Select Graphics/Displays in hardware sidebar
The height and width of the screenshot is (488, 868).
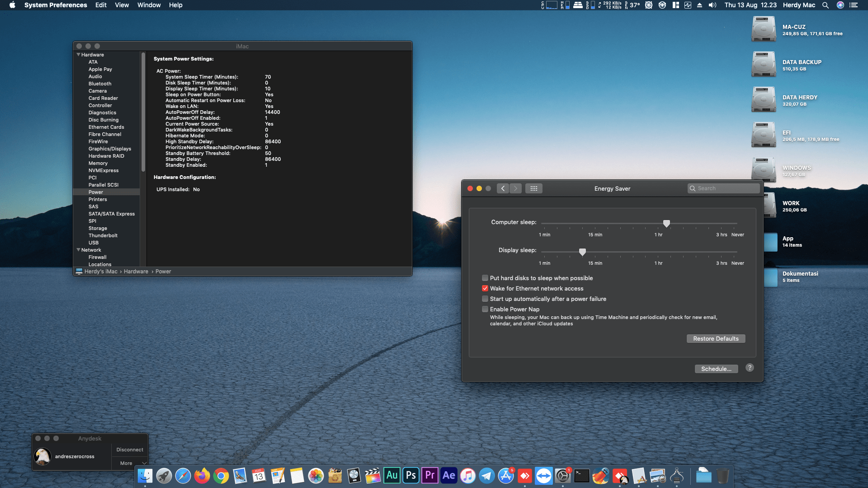110,149
